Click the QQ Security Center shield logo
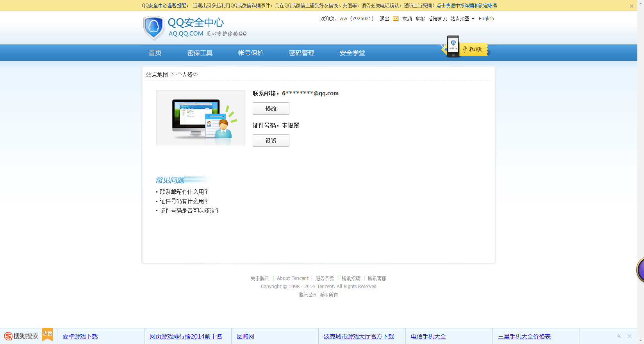The height and width of the screenshot is (344, 644). point(153,28)
